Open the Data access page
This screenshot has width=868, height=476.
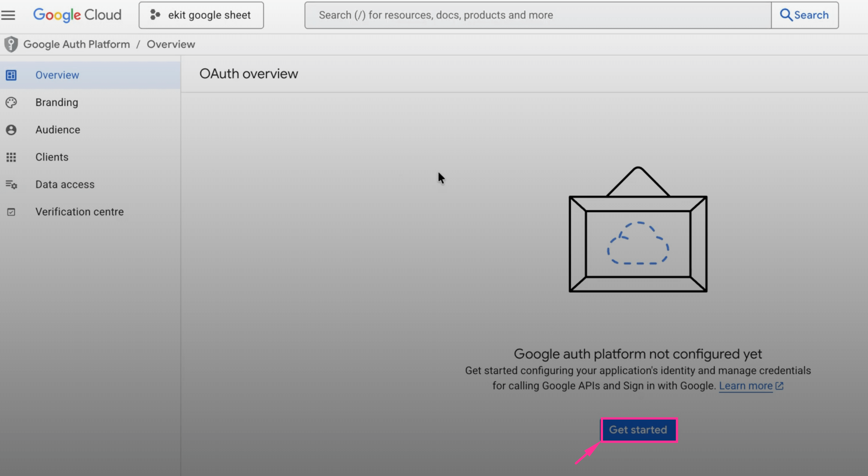click(x=90, y=184)
